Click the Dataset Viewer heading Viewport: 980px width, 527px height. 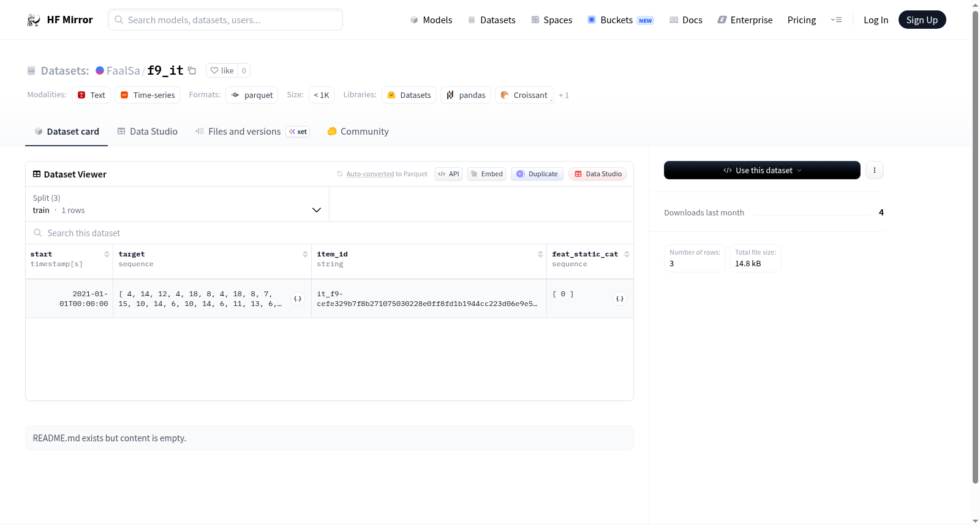[70, 174]
